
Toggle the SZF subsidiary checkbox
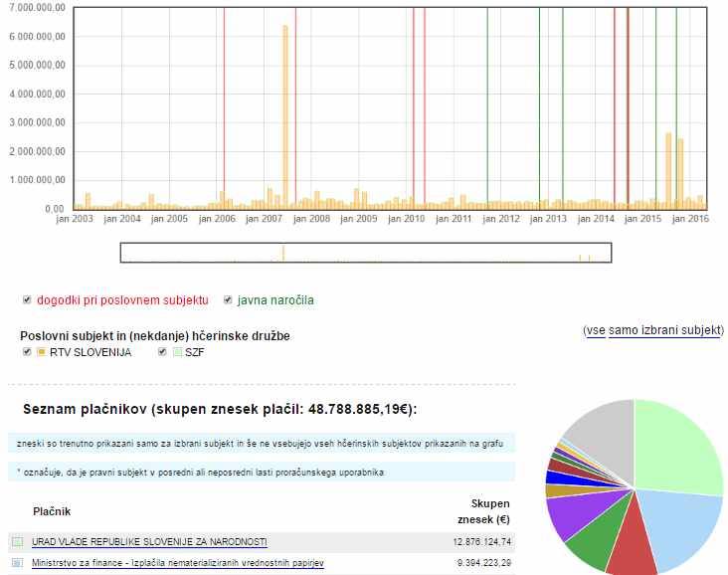[x=162, y=352]
